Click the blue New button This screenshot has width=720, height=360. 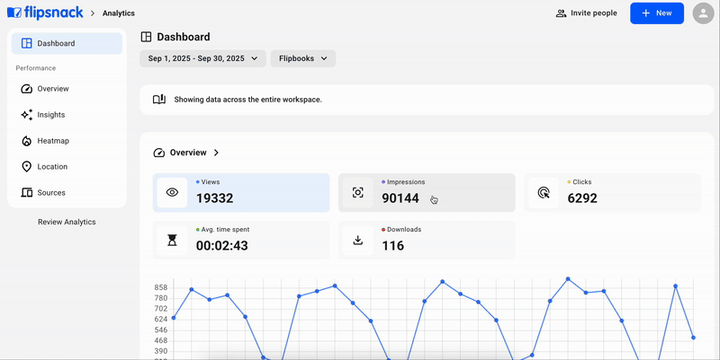pos(657,13)
